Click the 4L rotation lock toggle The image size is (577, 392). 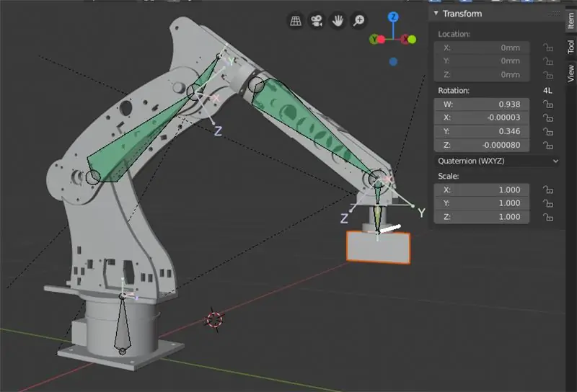[547, 91]
